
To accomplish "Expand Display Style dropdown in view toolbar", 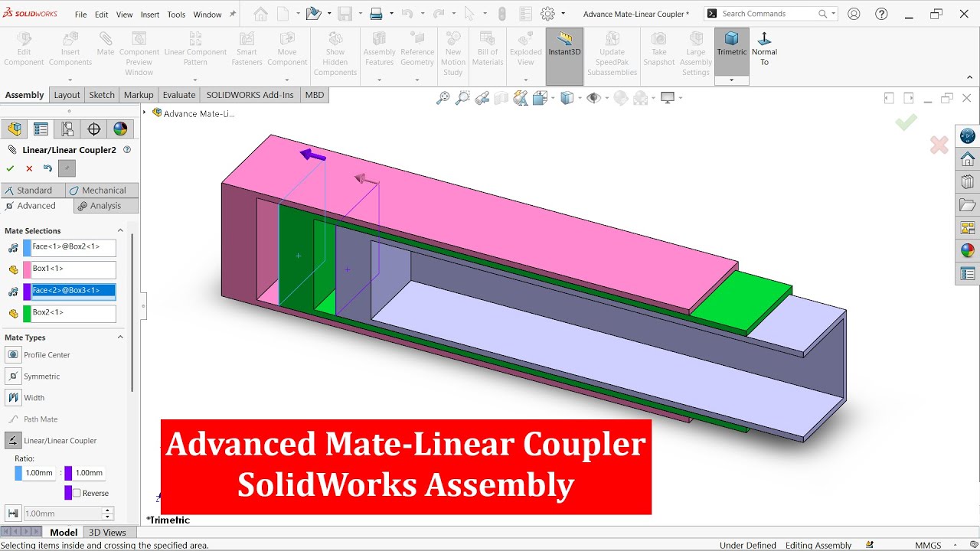I will pos(580,98).
